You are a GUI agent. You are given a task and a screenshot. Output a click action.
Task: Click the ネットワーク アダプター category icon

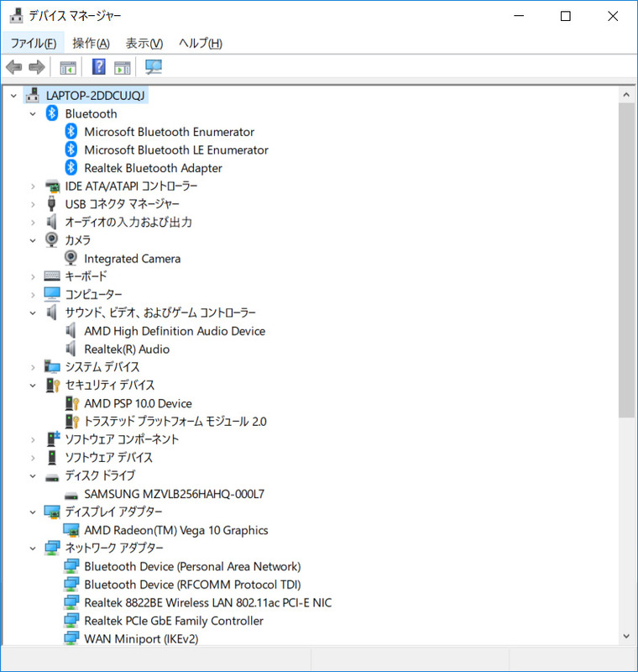click(x=52, y=548)
